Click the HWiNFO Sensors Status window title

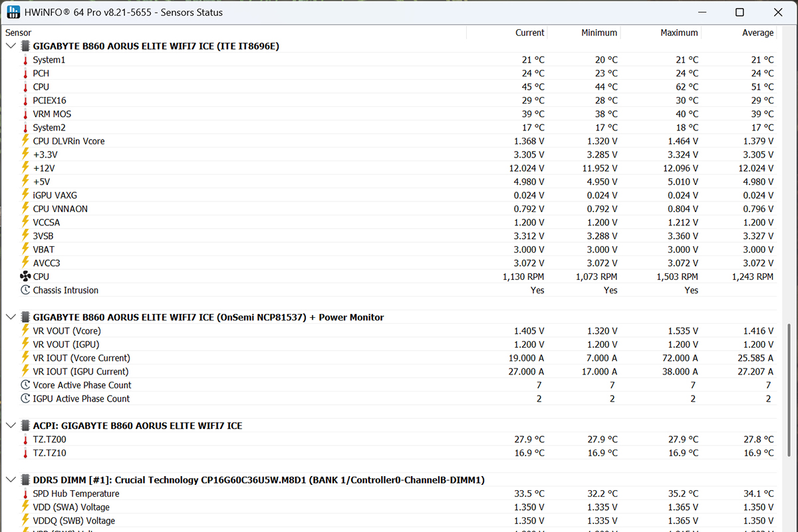tap(124, 13)
